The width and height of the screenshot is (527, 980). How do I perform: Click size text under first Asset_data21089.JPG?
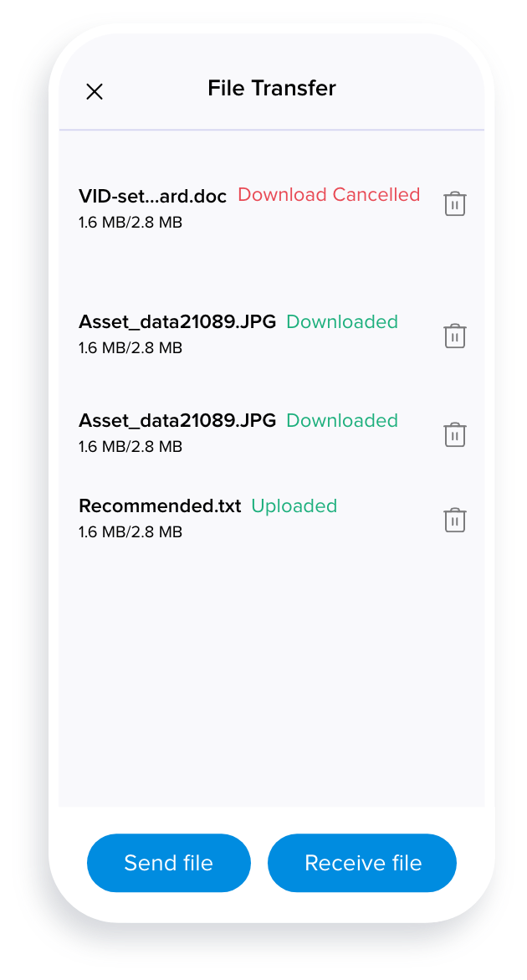tap(130, 347)
